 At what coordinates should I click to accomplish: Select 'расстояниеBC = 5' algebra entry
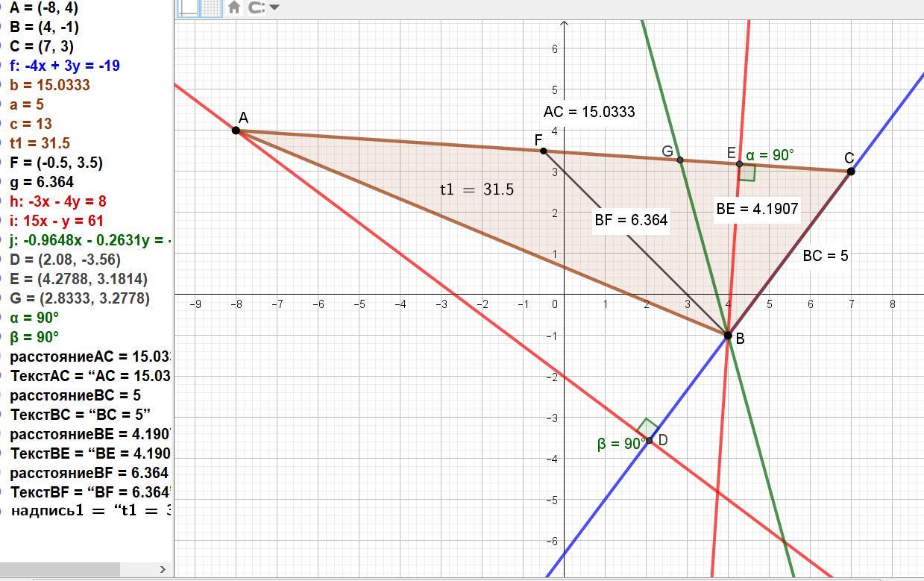[75, 395]
